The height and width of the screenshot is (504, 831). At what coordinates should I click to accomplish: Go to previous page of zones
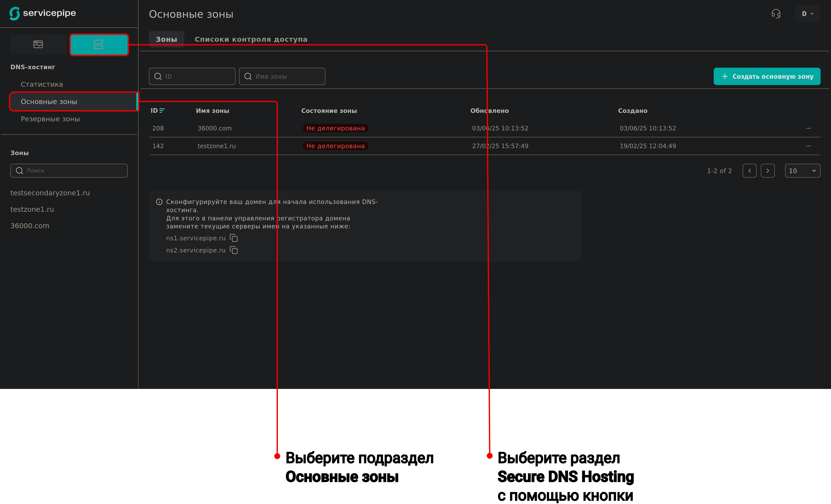click(x=749, y=171)
